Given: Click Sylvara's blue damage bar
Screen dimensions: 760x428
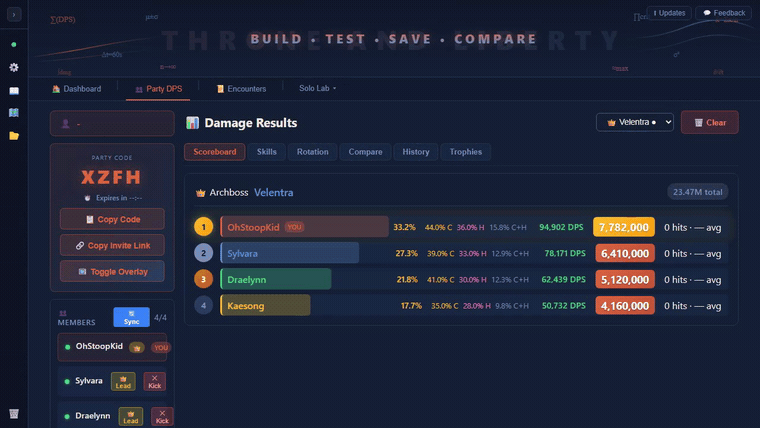Looking at the screenshot, I should tap(290, 253).
